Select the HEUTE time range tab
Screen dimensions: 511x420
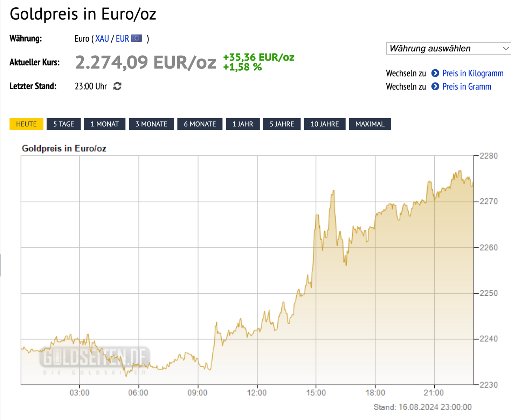[26, 124]
